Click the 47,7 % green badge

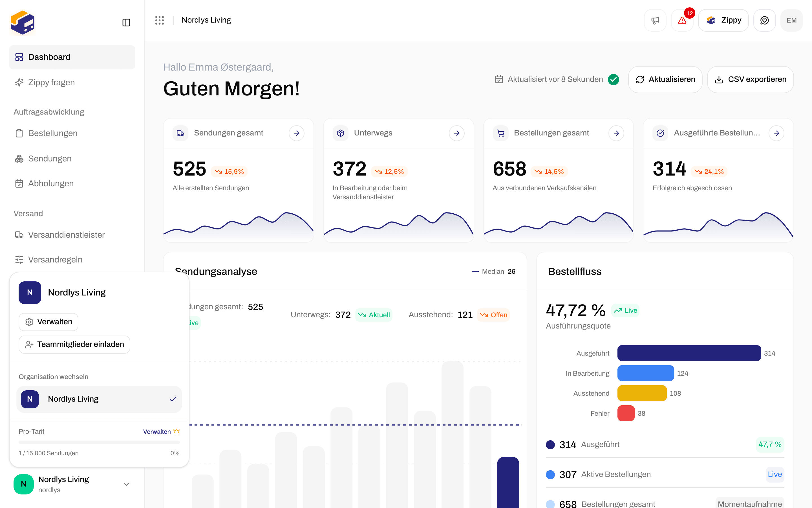pyautogui.click(x=770, y=444)
